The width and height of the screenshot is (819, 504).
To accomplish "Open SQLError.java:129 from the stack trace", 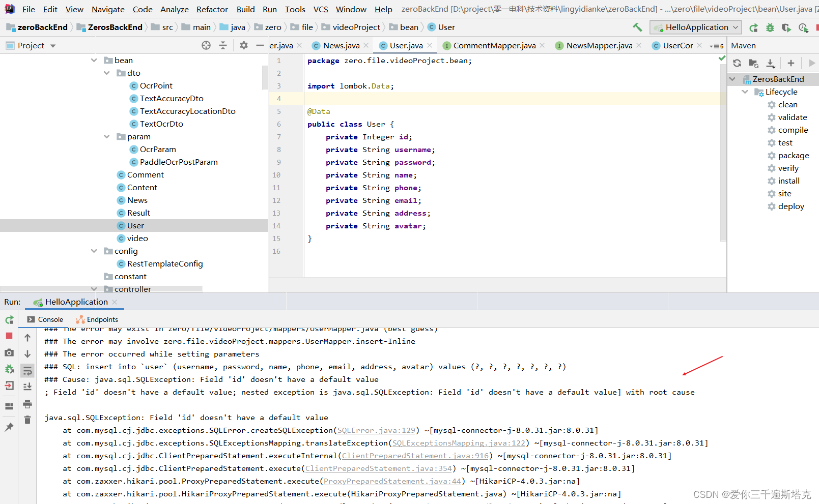I will pyautogui.click(x=376, y=430).
